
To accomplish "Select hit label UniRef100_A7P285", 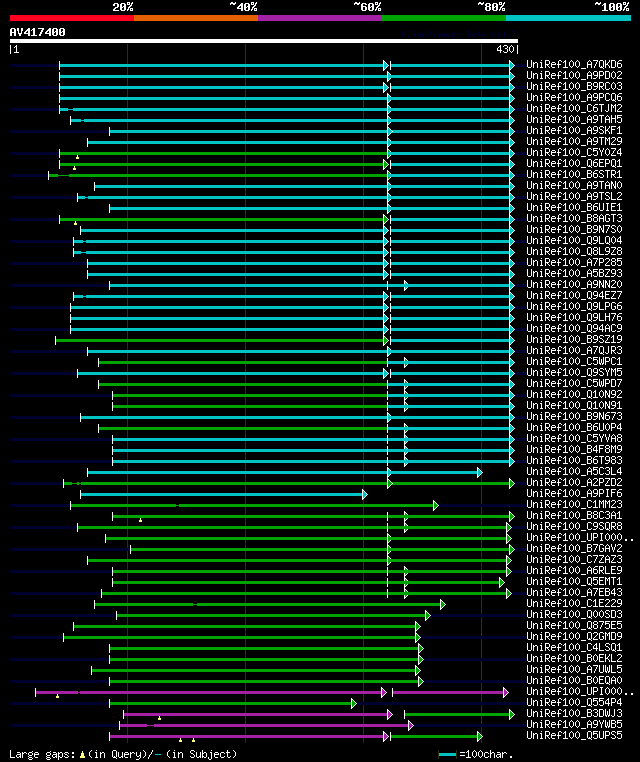I will coord(574,262).
